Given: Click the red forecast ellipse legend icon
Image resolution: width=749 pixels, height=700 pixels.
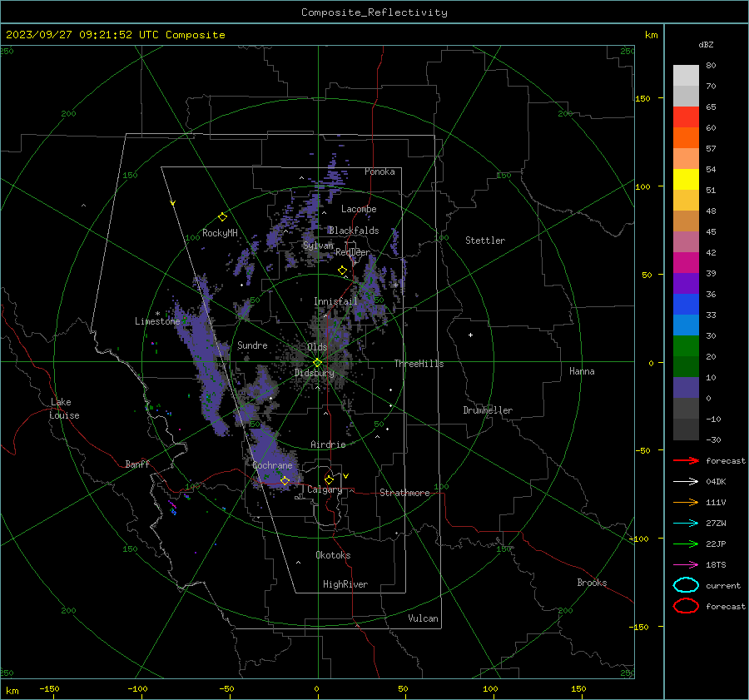Looking at the screenshot, I should tap(686, 606).
